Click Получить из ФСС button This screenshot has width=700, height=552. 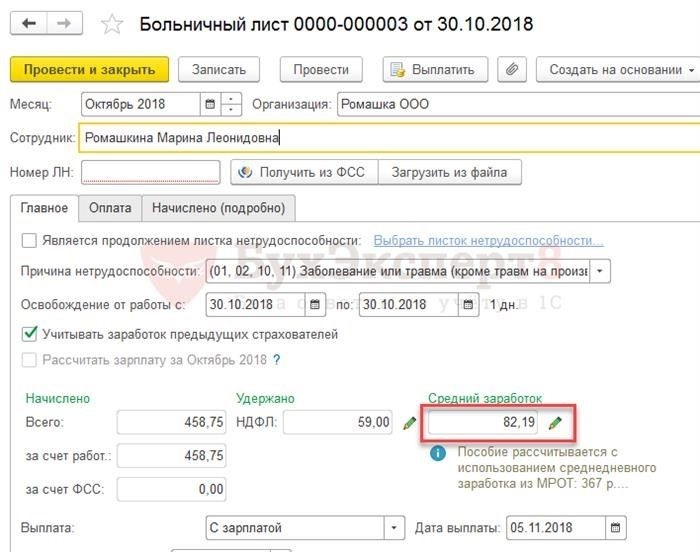point(304,172)
